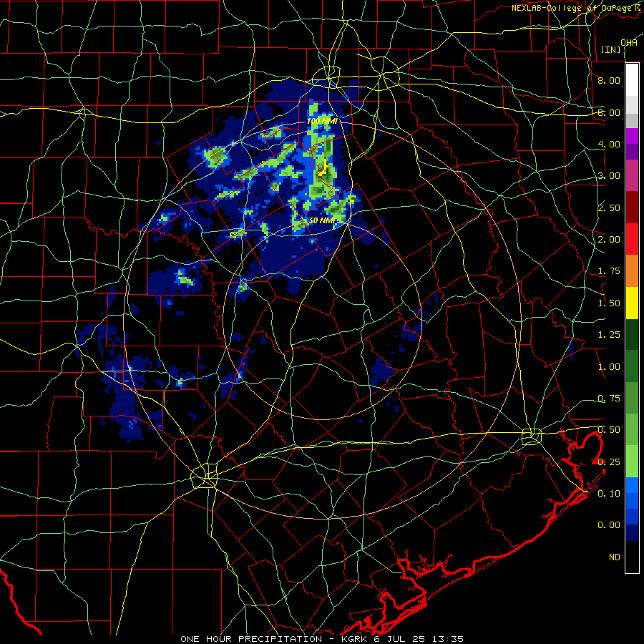Click the bright red legend color segment

(632, 239)
